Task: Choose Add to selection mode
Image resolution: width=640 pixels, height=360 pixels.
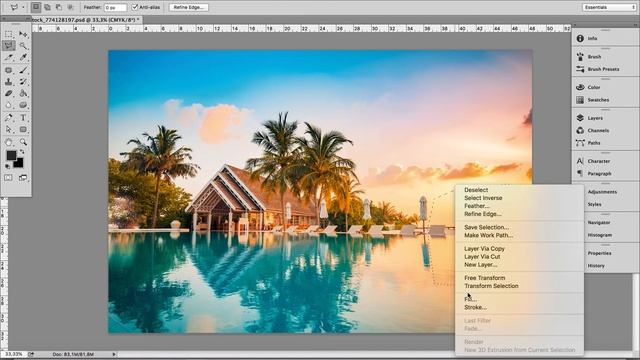Action: click(47, 7)
